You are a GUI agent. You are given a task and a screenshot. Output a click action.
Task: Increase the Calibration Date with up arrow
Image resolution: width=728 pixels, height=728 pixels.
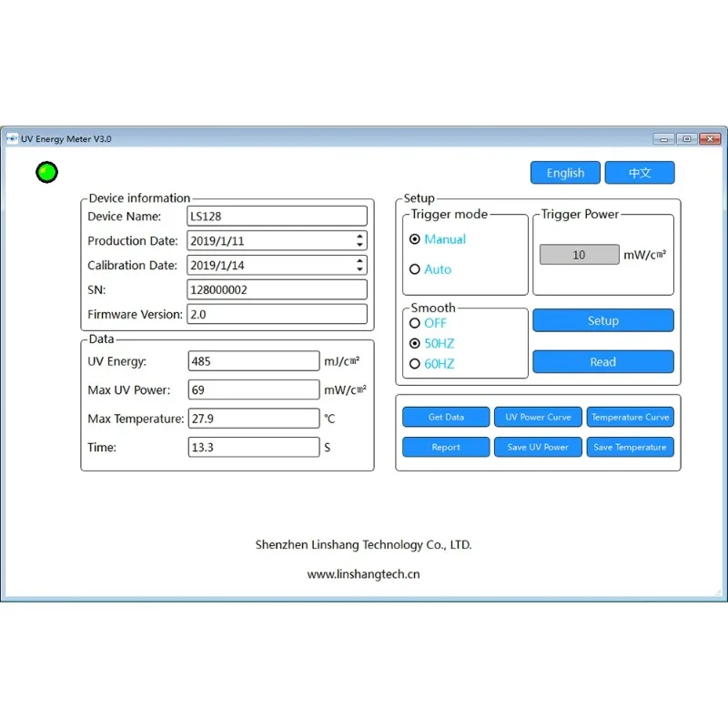pyautogui.click(x=359, y=261)
